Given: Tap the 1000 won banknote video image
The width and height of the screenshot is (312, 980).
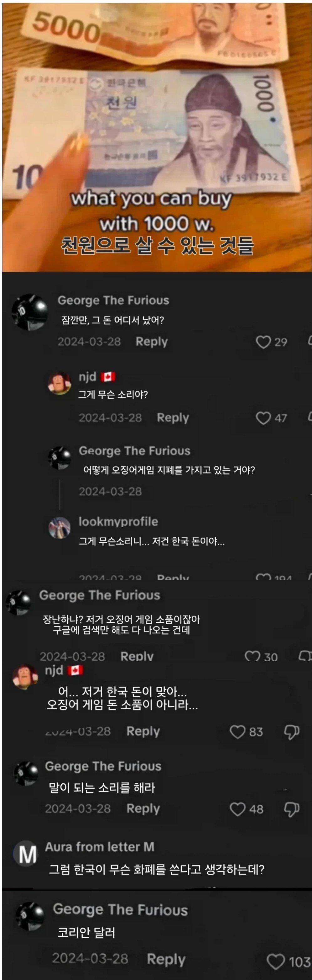Looking at the screenshot, I should click(x=157, y=137).
